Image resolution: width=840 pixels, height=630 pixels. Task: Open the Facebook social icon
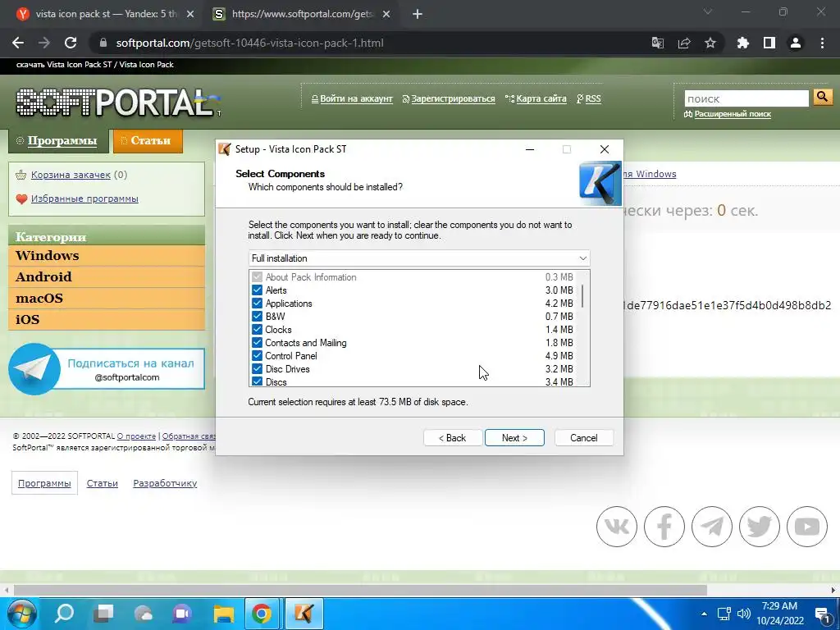[664, 527]
